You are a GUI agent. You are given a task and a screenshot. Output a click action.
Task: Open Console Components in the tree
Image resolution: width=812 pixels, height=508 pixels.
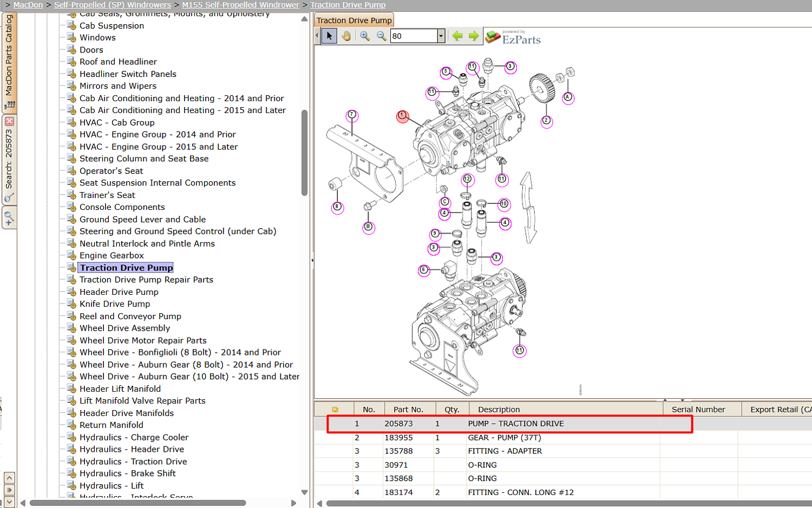[x=122, y=207]
